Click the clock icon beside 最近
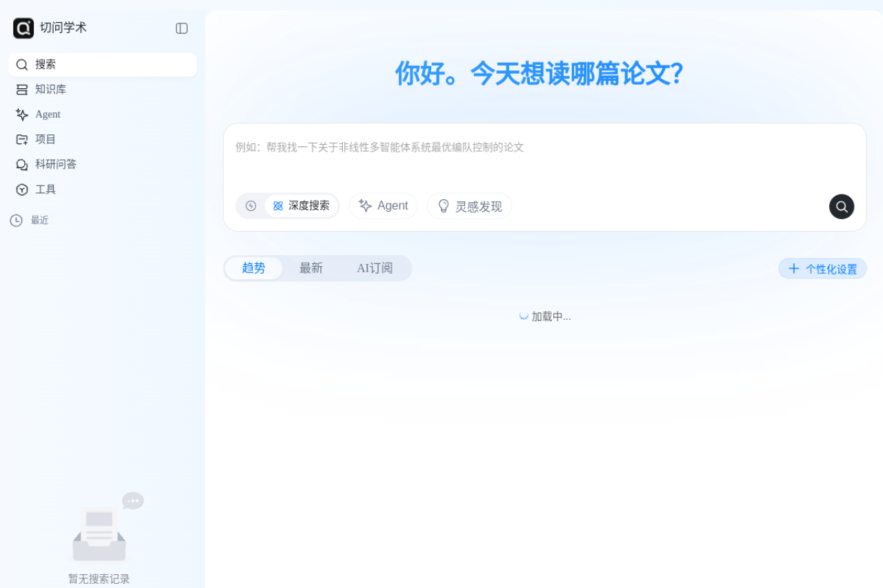Screen dimensions: 883x588 point(17,221)
